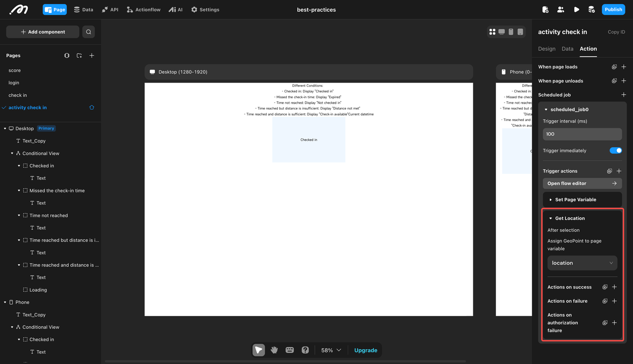The width and height of the screenshot is (633, 364).
Task: Open the API menu in the top bar
Action: (x=110, y=9)
